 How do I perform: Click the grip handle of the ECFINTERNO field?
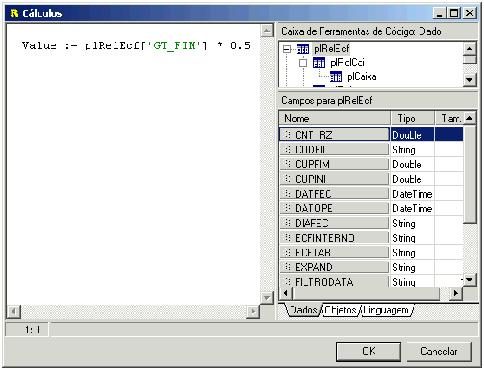[288, 238]
